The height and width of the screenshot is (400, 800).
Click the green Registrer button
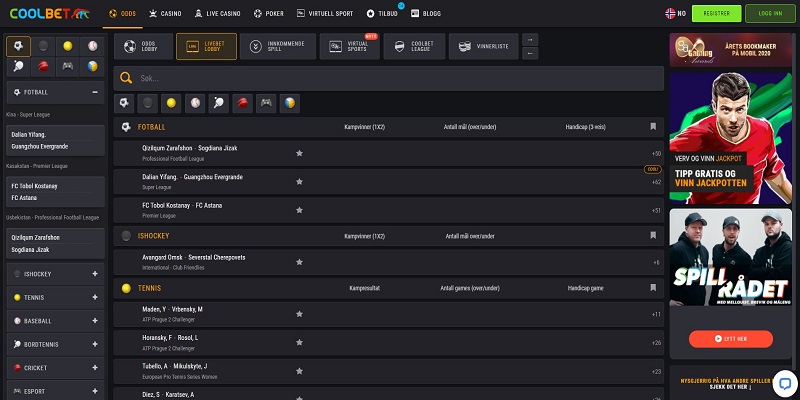[x=716, y=14]
